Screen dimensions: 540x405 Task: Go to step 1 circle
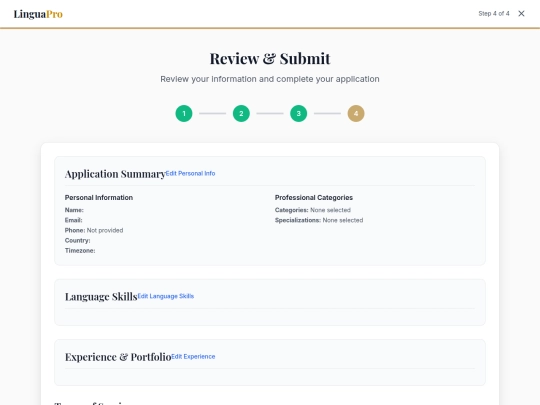click(184, 113)
